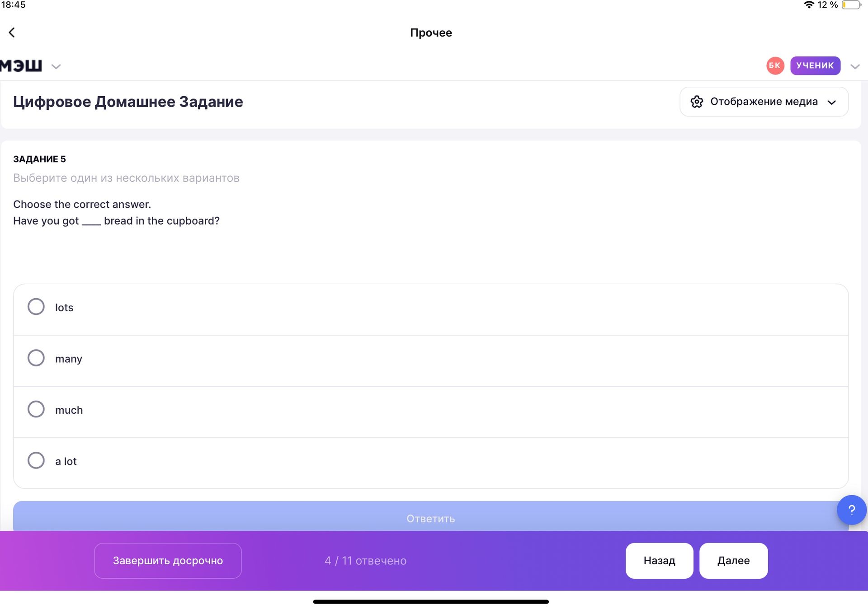This screenshot has width=868, height=609.
Task: Click the gear icon in Отображение медиа
Action: 697,102
